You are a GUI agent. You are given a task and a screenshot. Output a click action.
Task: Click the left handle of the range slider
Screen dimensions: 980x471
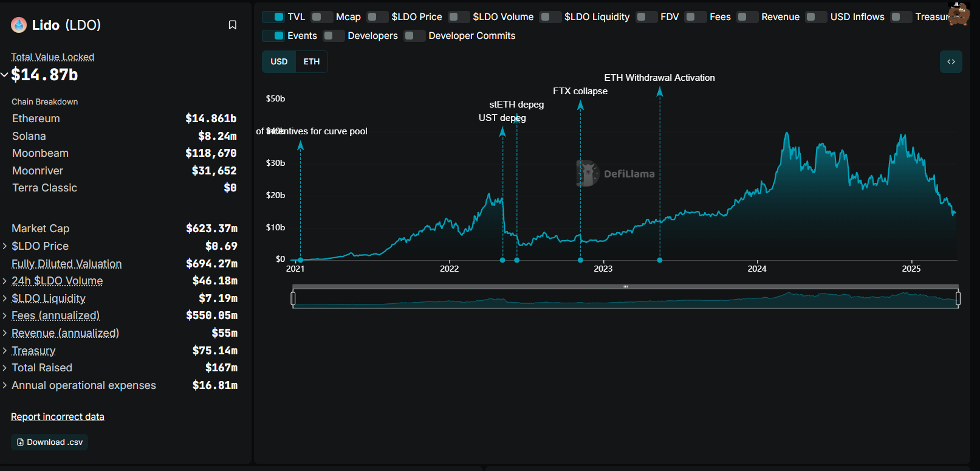(x=293, y=298)
